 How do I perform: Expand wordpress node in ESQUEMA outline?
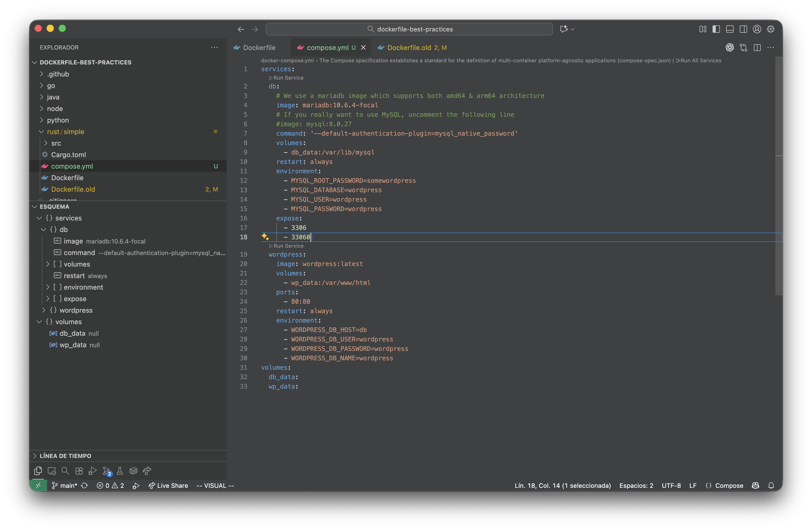coord(43,310)
